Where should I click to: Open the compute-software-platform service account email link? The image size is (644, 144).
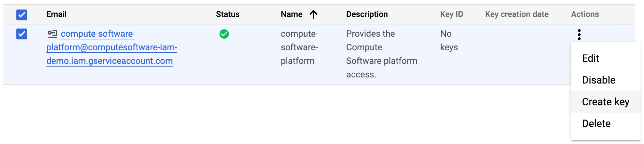(111, 48)
